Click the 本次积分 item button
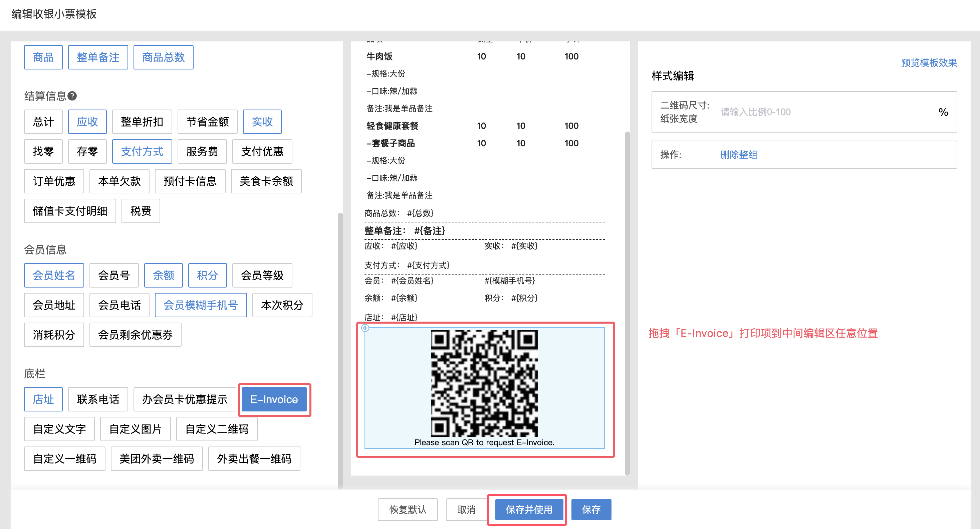The image size is (980, 529). [282, 305]
